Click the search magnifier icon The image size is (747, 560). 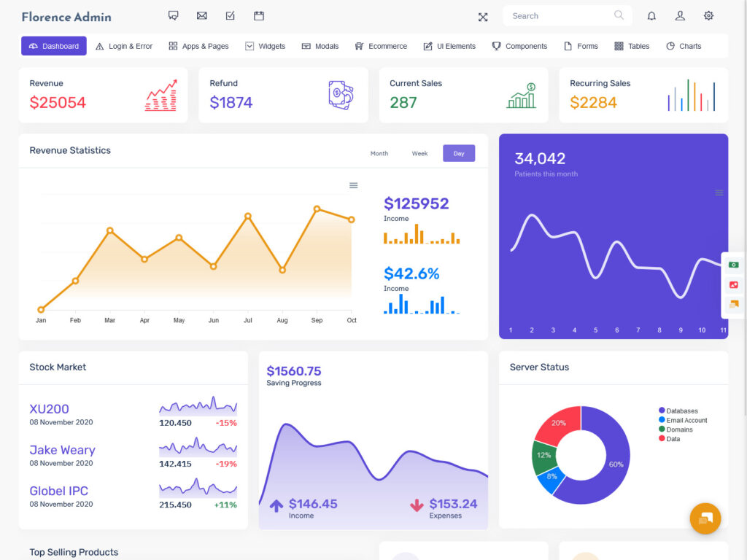(619, 15)
